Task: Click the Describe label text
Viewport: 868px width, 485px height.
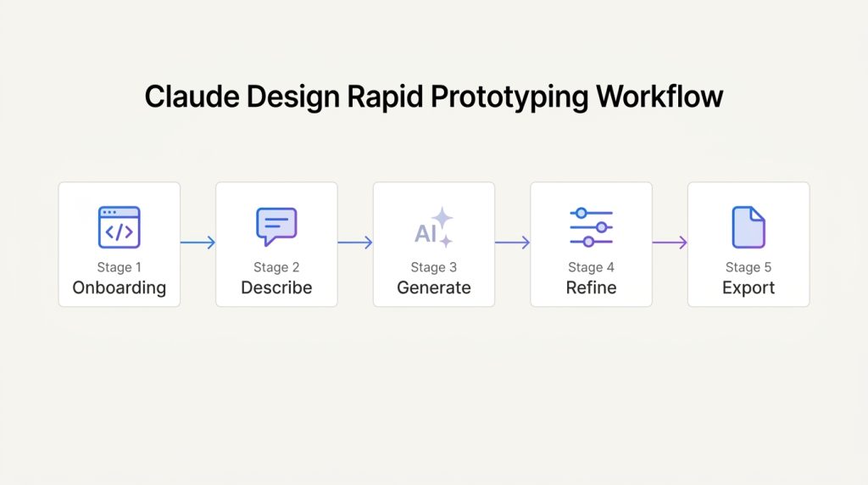Action: click(x=276, y=287)
